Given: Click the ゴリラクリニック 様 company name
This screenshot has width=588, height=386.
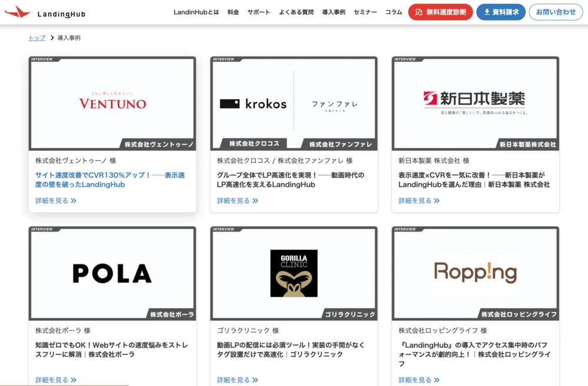Looking at the screenshot, I should tap(248, 331).
